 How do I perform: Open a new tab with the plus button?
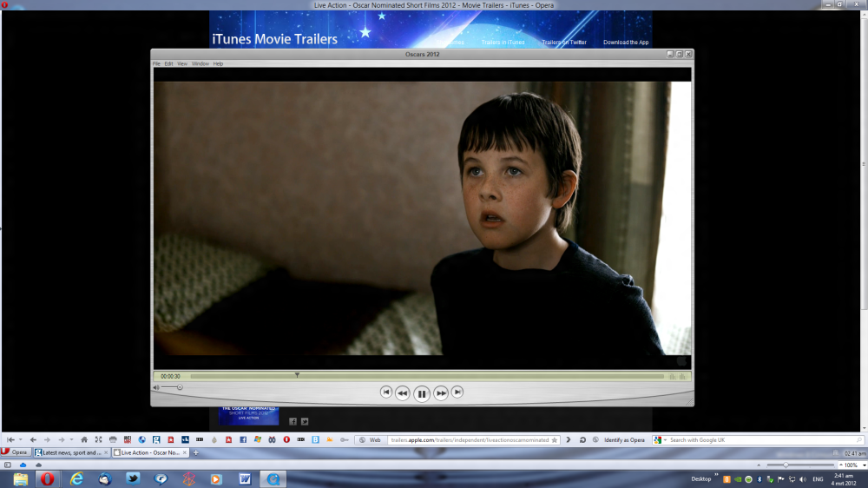196,452
